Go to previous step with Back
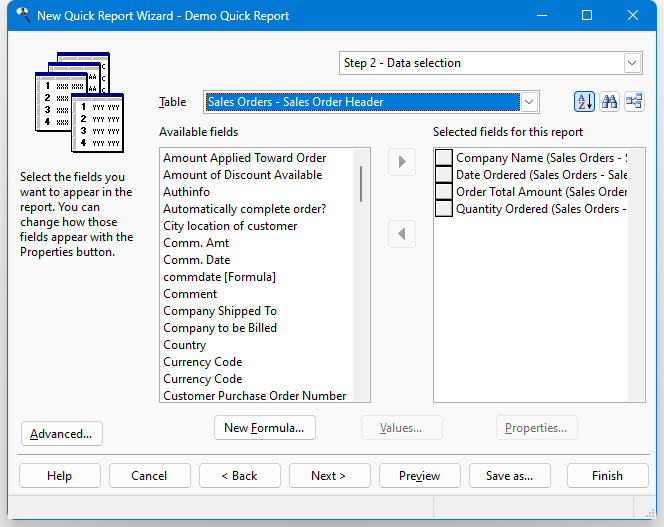Screen dimensions: 664x527 [240, 476]
